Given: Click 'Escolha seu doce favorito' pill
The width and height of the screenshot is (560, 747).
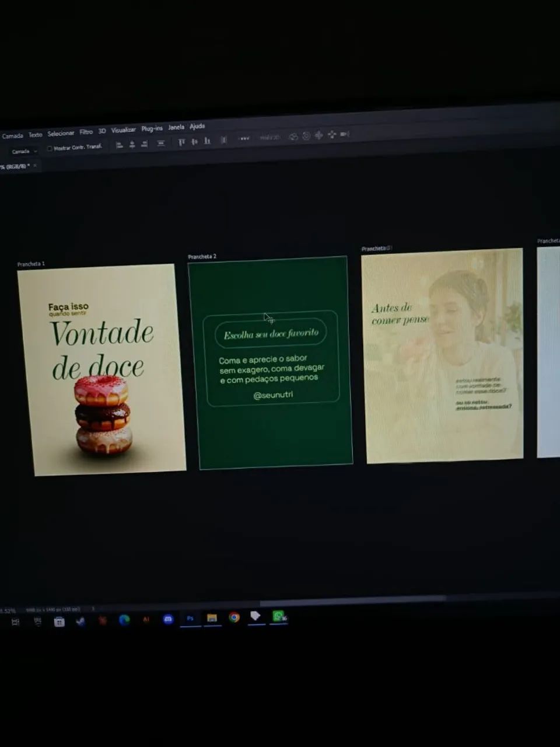Looking at the screenshot, I should point(271,334).
